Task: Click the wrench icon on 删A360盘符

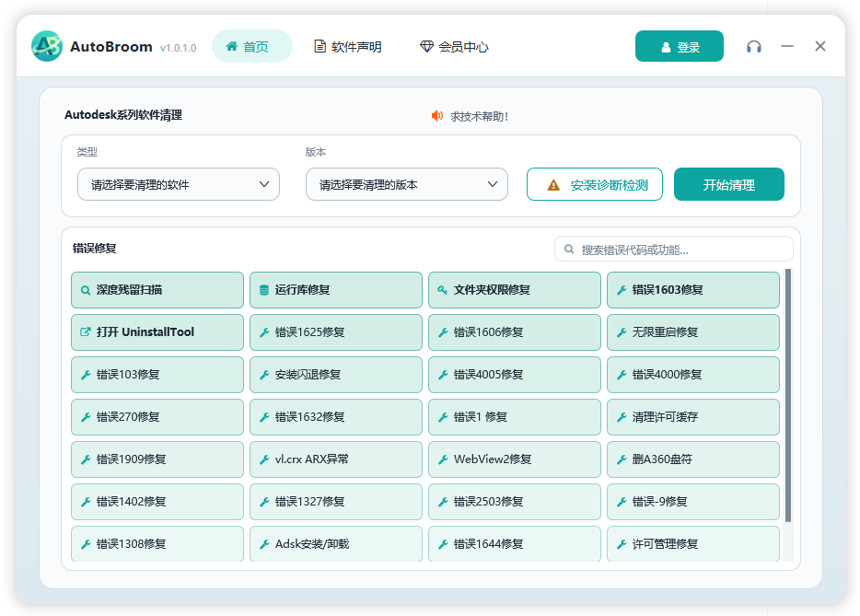Action: tap(622, 459)
